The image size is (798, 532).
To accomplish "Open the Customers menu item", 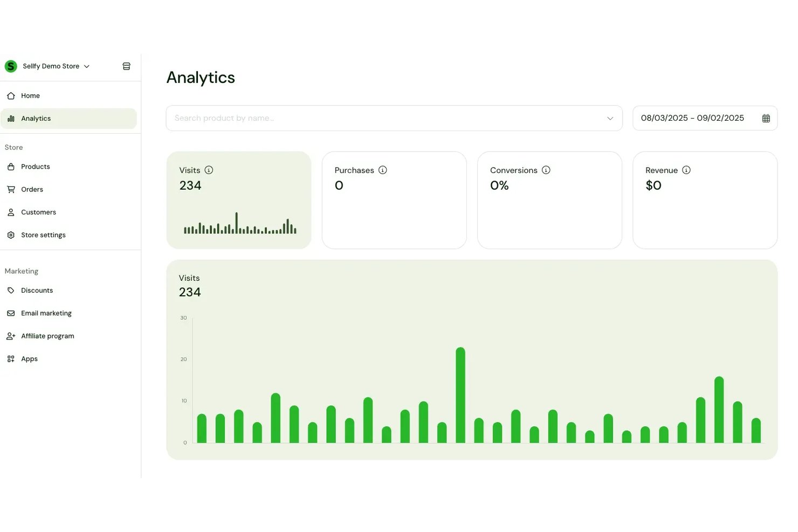I will tap(68, 212).
